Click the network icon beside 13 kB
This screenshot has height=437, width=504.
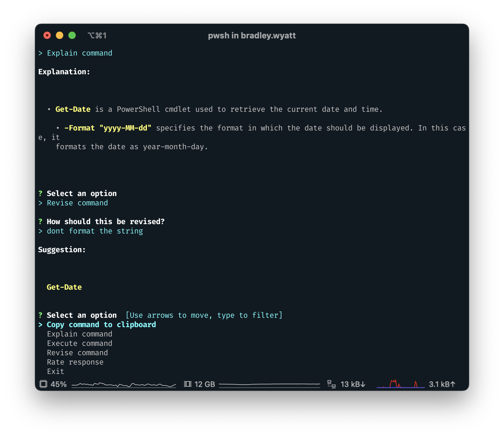pos(332,384)
